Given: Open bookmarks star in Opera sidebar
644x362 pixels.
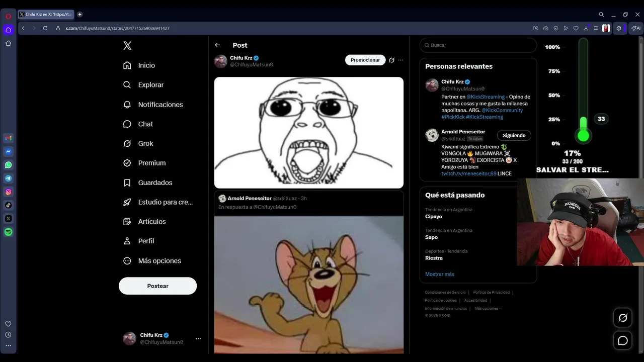Looking at the screenshot, I should [9, 43].
